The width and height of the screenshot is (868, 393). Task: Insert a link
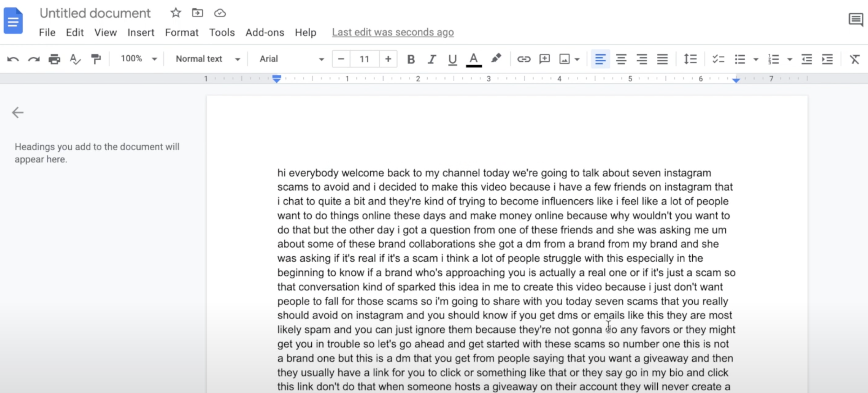(x=524, y=59)
